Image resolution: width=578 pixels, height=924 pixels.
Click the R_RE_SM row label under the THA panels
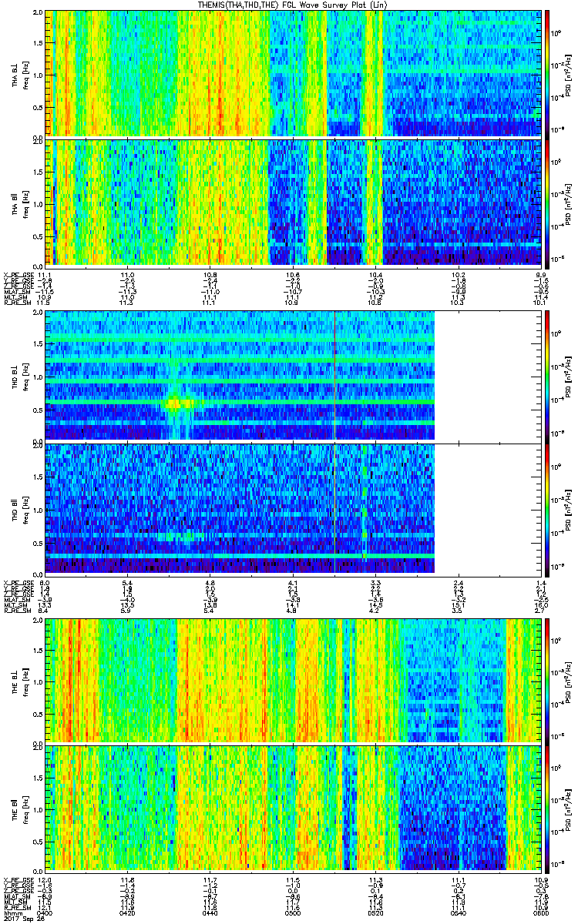pyautogui.click(x=16, y=303)
